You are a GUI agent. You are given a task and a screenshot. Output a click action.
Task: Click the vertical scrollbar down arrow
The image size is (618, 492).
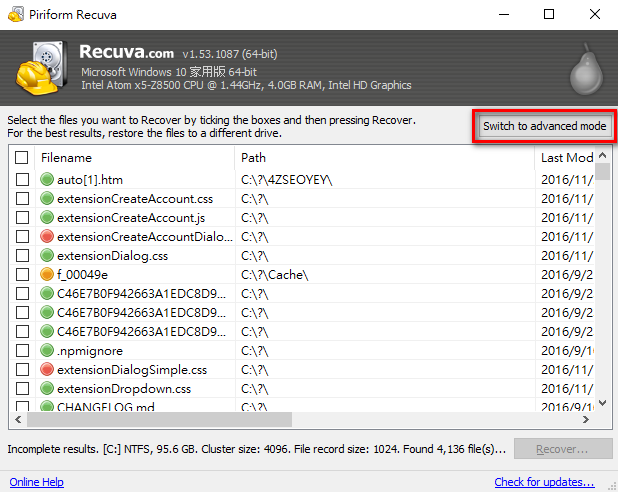point(602,403)
